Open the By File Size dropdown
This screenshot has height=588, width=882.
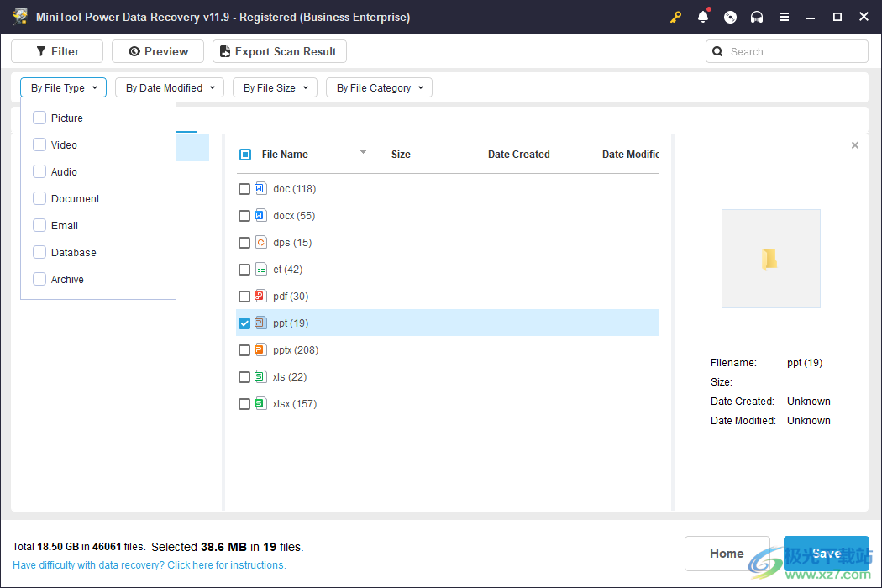pyautogui.click(x=275, y=88)
